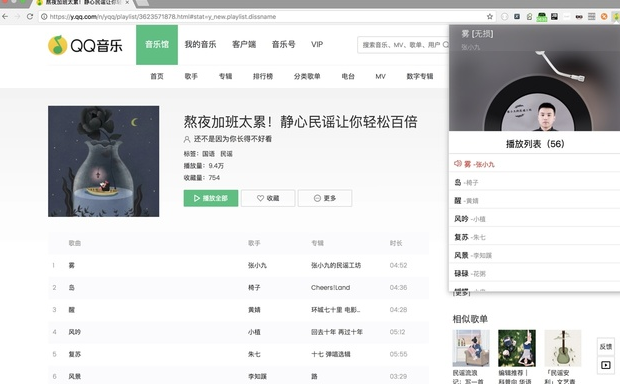Viewport: 620px width, 388px height.
Task: Click the 民谣 tag link
Action: click(227, 154)
